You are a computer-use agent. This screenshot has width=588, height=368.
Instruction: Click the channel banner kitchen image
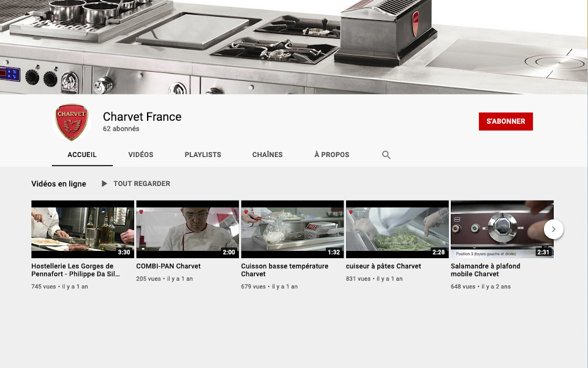tap(294, 47)
